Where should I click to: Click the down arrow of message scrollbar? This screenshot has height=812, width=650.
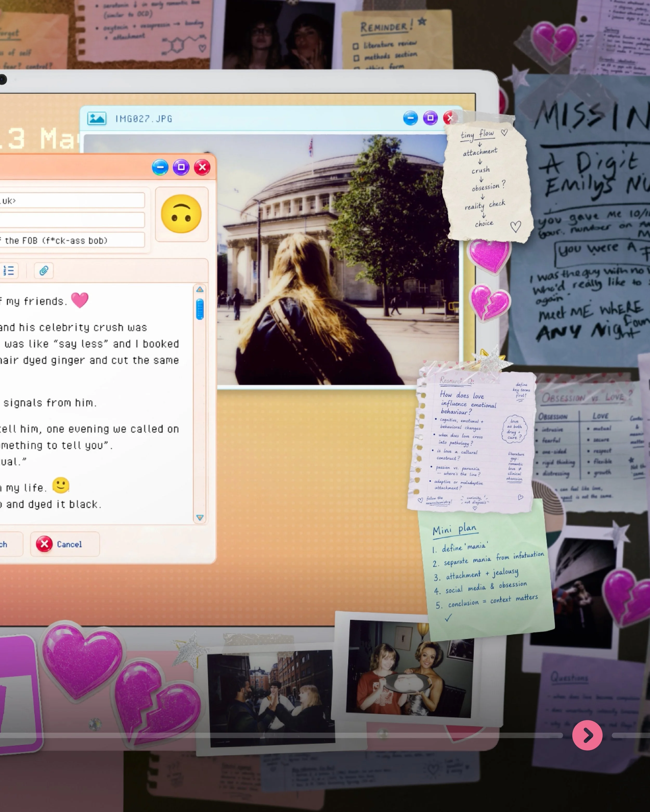pos(200,518)
